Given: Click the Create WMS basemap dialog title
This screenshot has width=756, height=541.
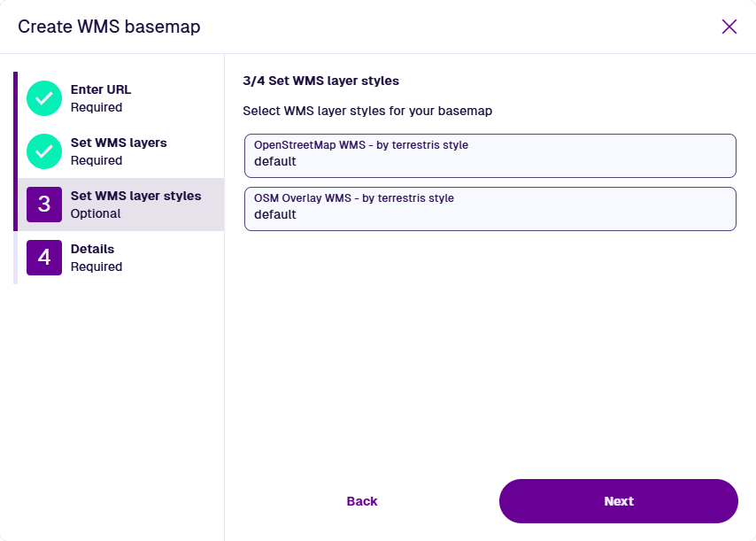Looking at the screenshot, I should (x=109, y=27).
